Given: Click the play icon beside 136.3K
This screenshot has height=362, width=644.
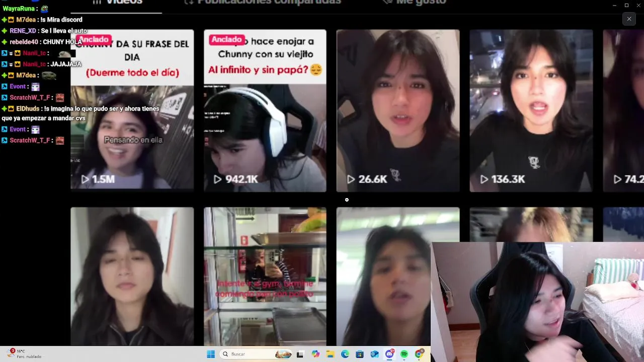Looking at the screenshot, I should [x=484, y=179].
